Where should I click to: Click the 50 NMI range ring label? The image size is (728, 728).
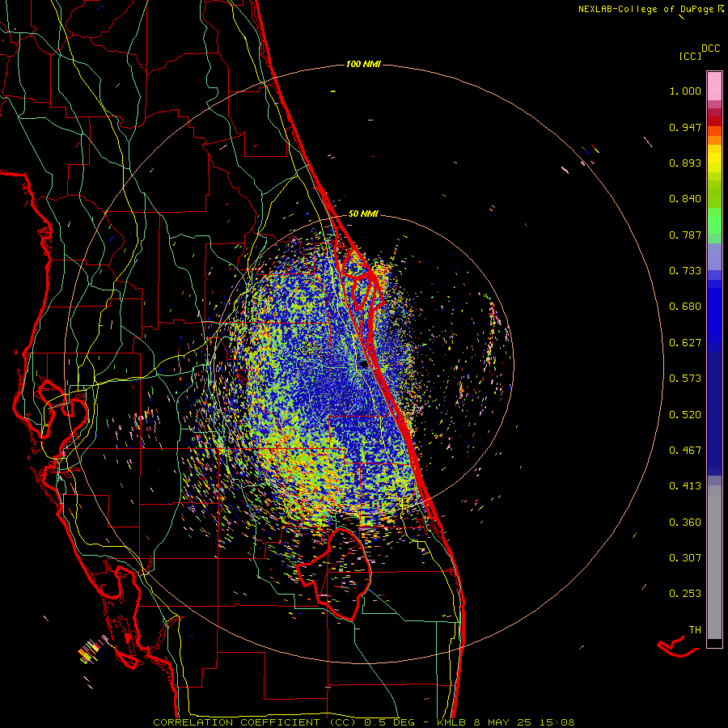point(363,214)
